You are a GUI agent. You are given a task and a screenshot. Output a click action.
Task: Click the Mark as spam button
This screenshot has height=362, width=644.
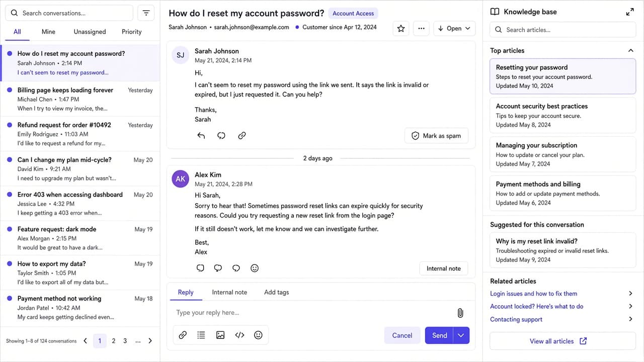click(436, 136)
